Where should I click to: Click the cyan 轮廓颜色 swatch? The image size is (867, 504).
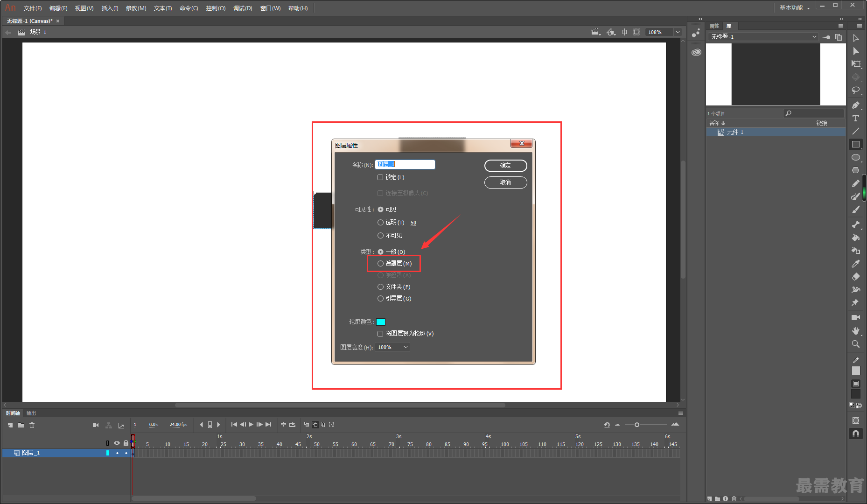pos(381,322)
